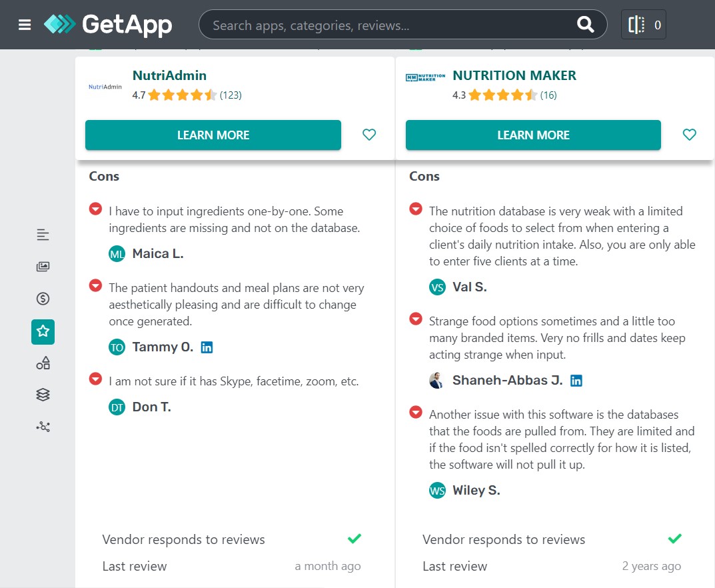Open the reviews summary sidebar icon

[x=43, y=234]
